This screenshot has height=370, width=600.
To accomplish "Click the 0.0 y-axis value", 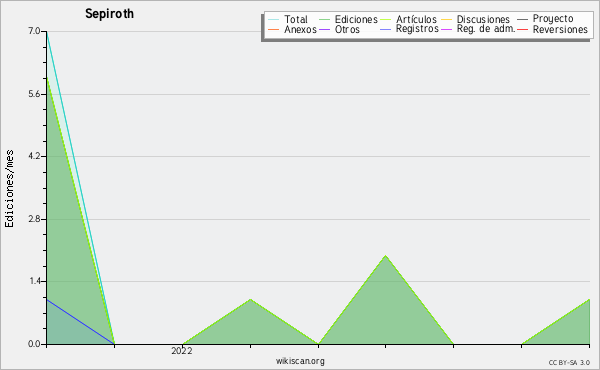I will [x=34, y=344].
